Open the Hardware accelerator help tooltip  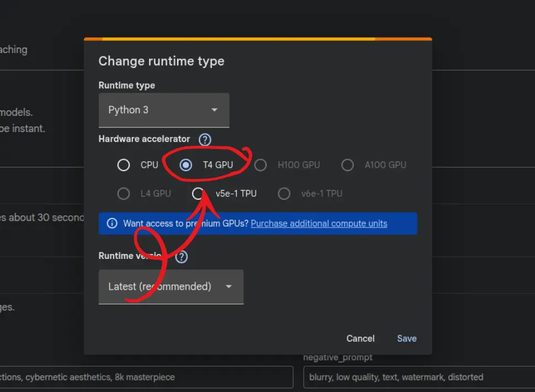coord(205,139)
